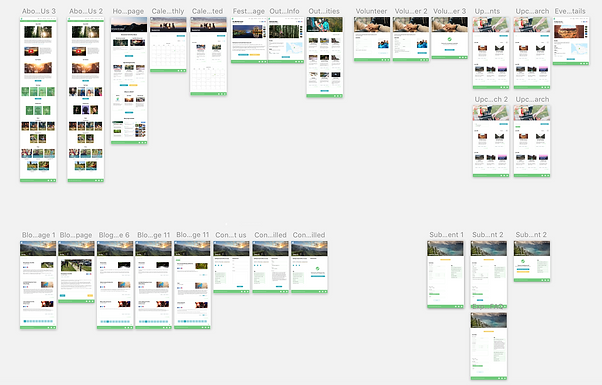
Task: Click the Volunteer artboard preview
Action: 372,39
